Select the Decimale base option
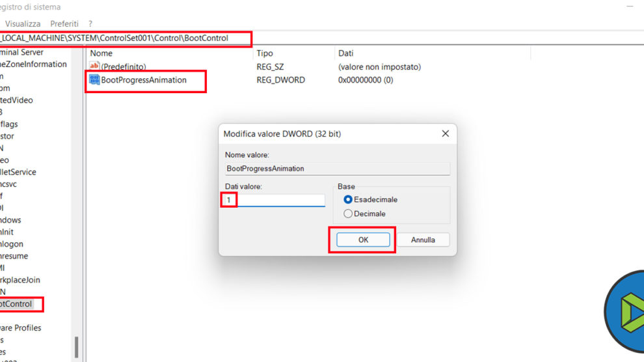The image size is (644, 362). pos(348,214)
